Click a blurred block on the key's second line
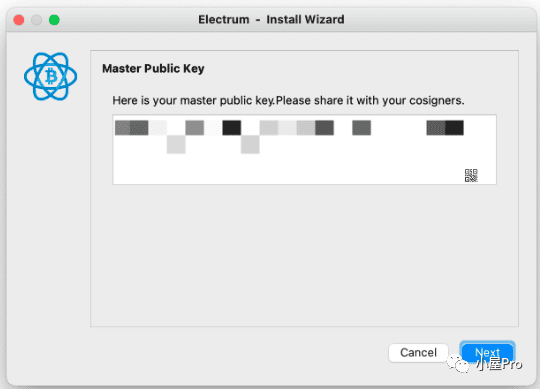The image size is (540, 389). [x=176, y=144]
